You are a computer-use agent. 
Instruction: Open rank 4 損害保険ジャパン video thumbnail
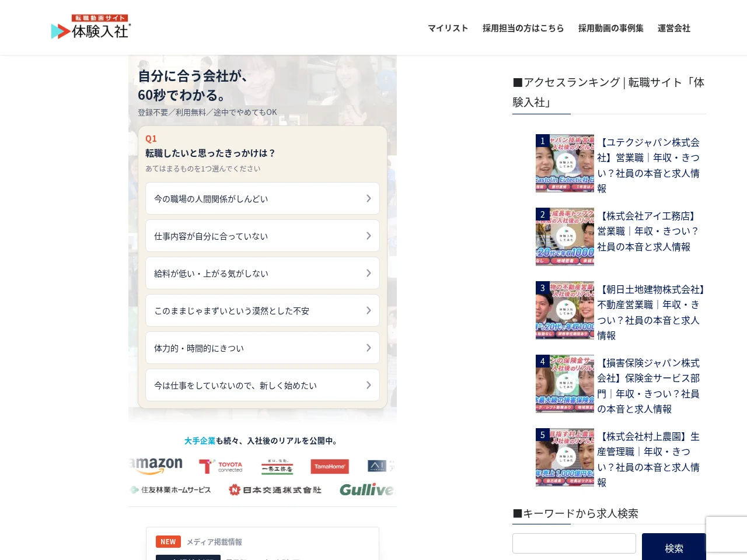tap(565, 384)
